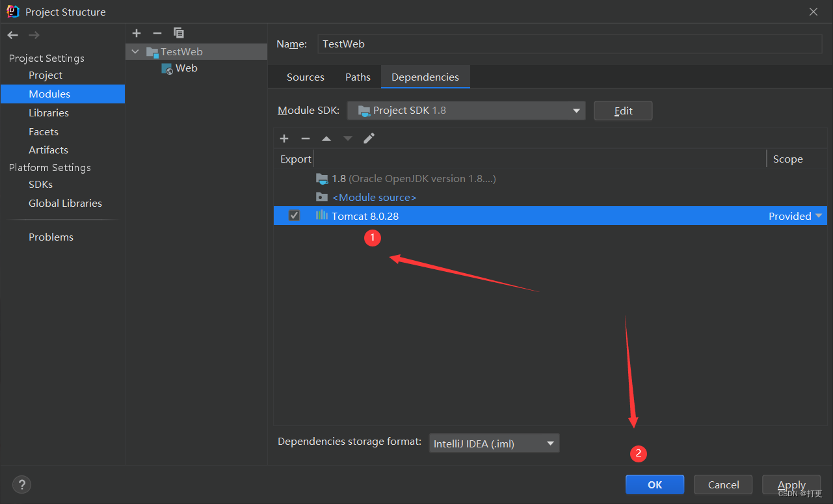Open Libraries settings
833x504 pixels.
pos(49,113)
